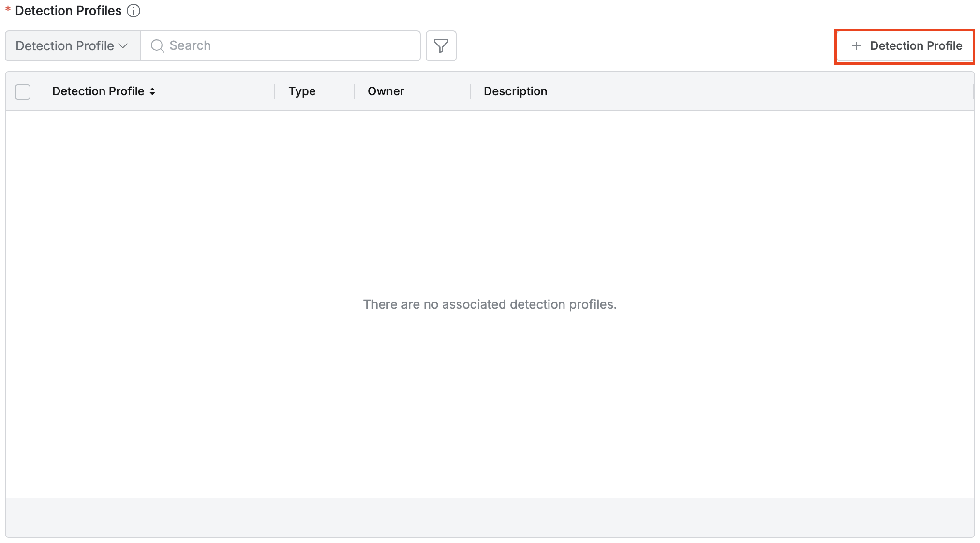Click divider between Owner and Description columns
The width and height of the screenshot is (980, 543).
click(470, 91)
